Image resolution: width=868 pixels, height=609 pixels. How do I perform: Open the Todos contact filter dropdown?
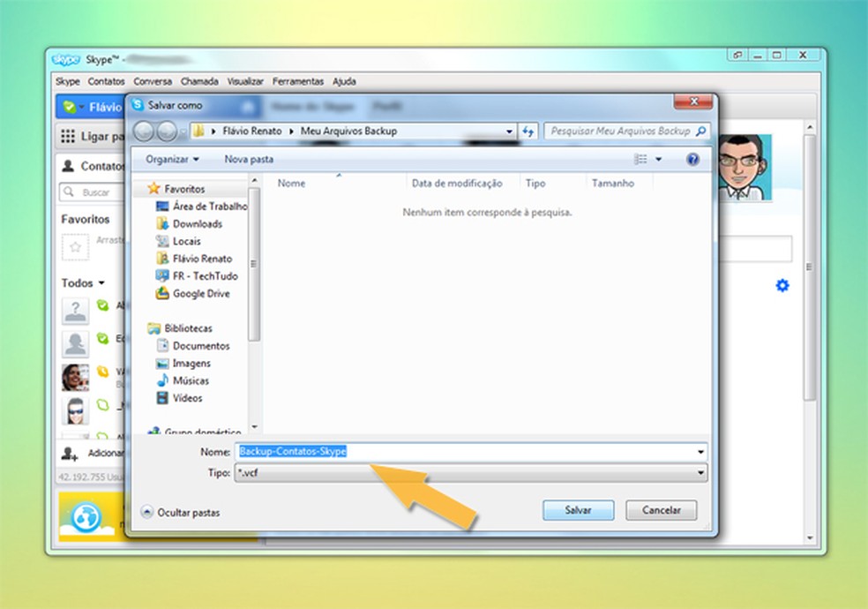[x=83, y=283]
